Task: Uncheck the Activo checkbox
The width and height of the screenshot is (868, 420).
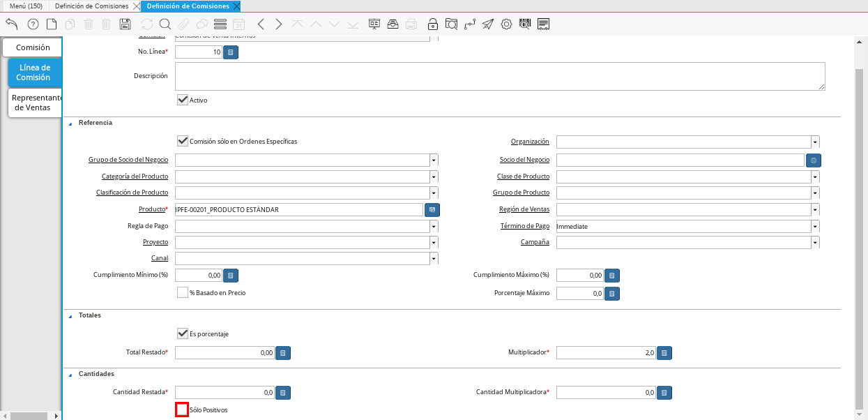Action: 183,100
